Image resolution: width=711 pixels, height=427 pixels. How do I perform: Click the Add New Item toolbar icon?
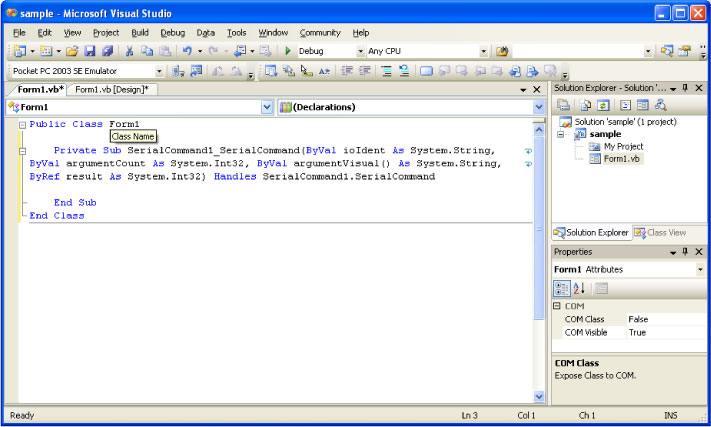[46, 51]
